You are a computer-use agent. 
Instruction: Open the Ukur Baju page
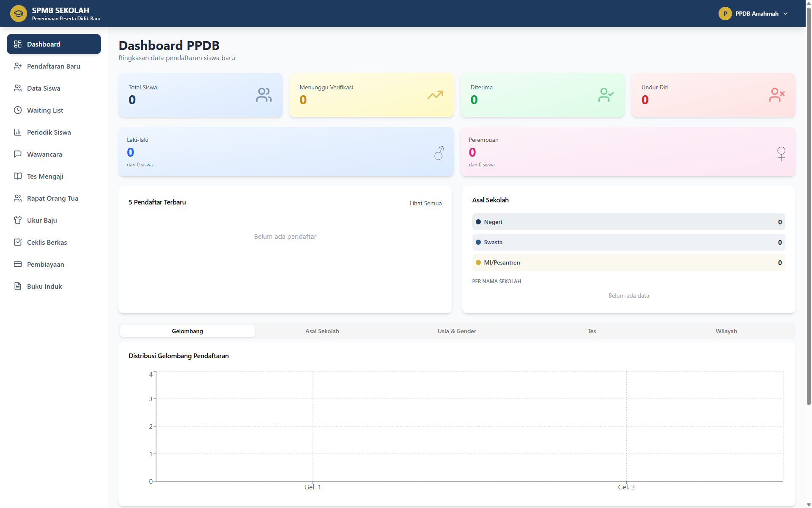coord(54,220)
